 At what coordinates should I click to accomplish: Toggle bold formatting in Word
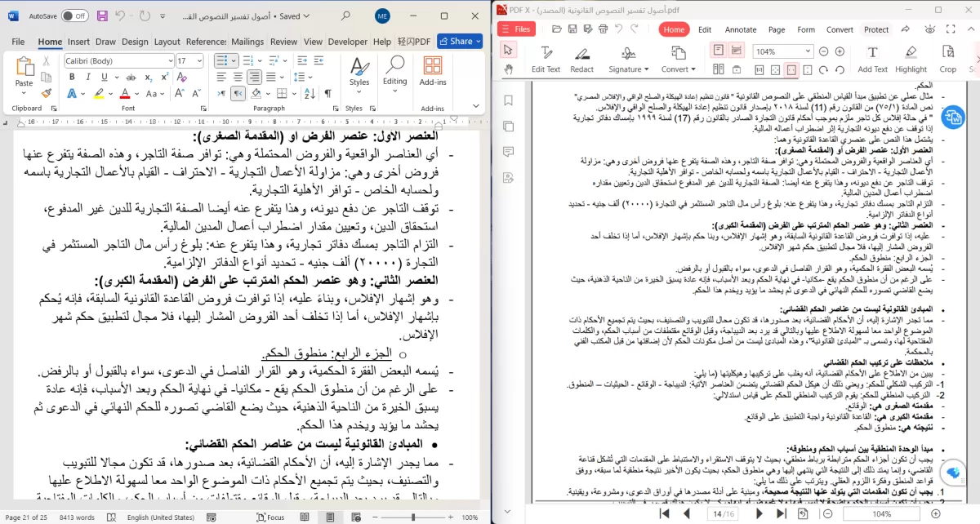coord(71,77)
